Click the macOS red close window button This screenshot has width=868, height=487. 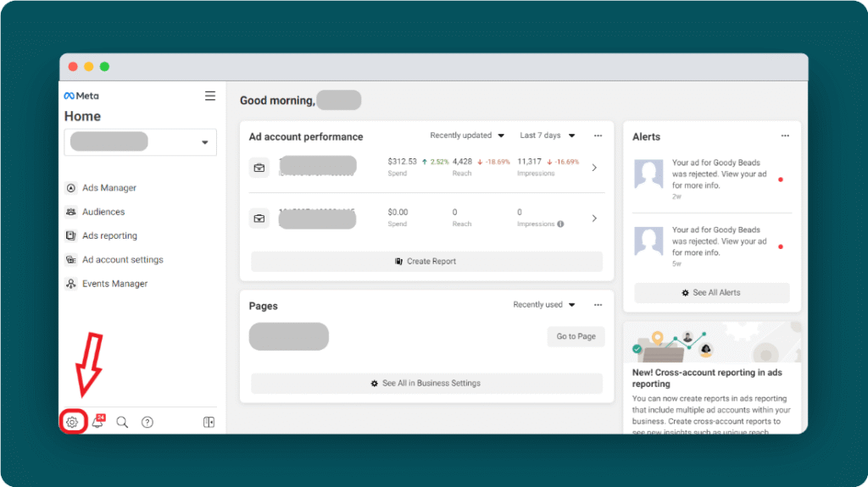73,67
